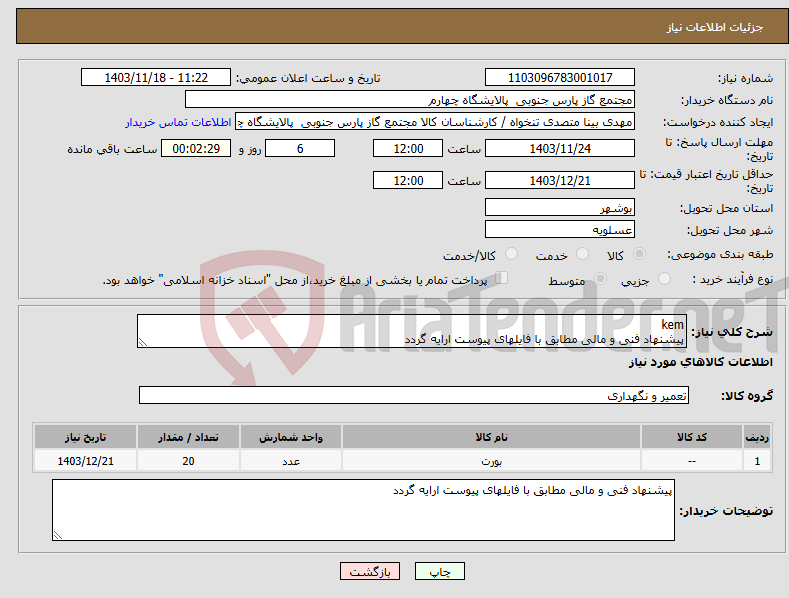Click the item name cell بورت

tap(491, 461)
